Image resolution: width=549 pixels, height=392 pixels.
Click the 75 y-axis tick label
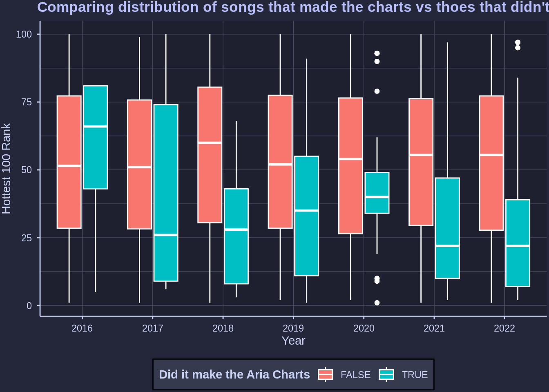[x=24, y=102]
